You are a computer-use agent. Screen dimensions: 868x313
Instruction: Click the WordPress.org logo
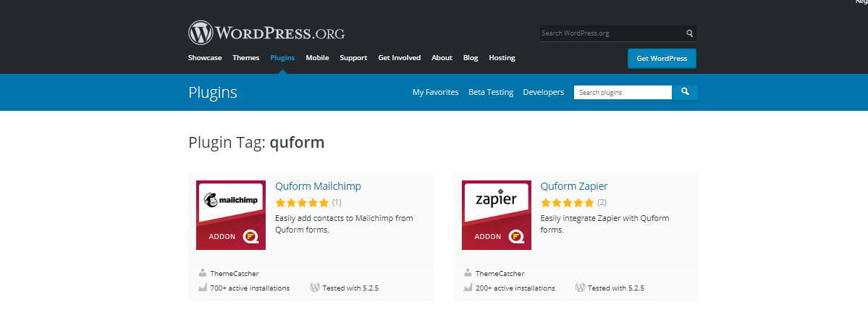(x=266, y=33)
